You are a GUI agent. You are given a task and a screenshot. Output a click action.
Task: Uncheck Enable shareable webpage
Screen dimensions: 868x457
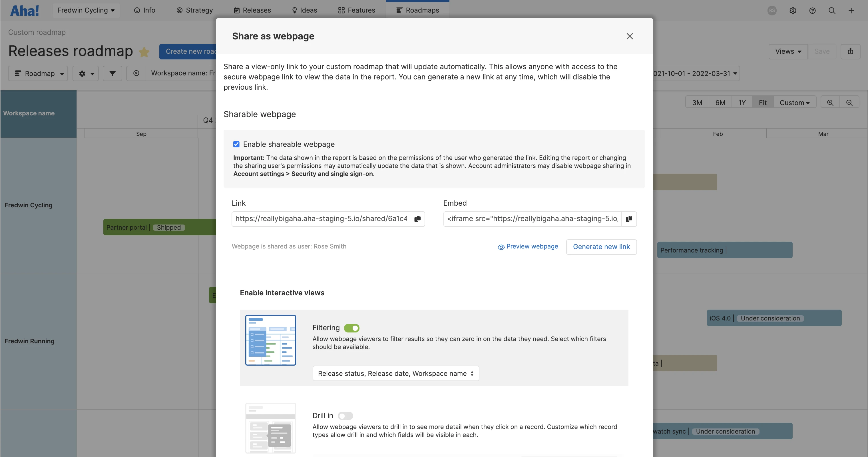(x=236, y=144)
